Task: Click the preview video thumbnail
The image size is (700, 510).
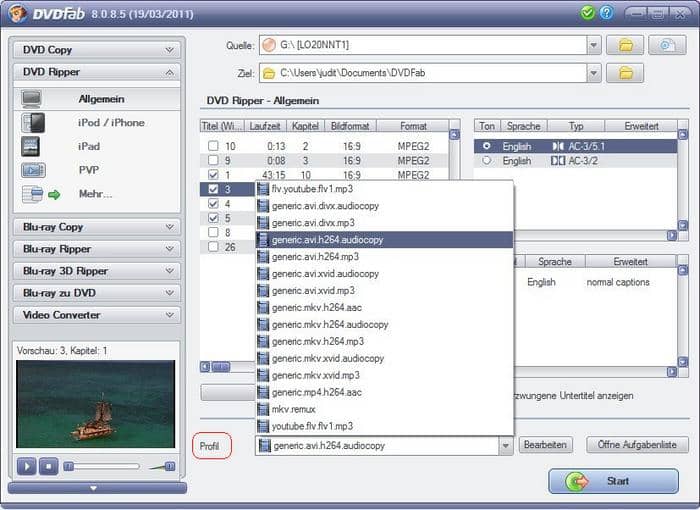Action: click(x=96, y=404)
